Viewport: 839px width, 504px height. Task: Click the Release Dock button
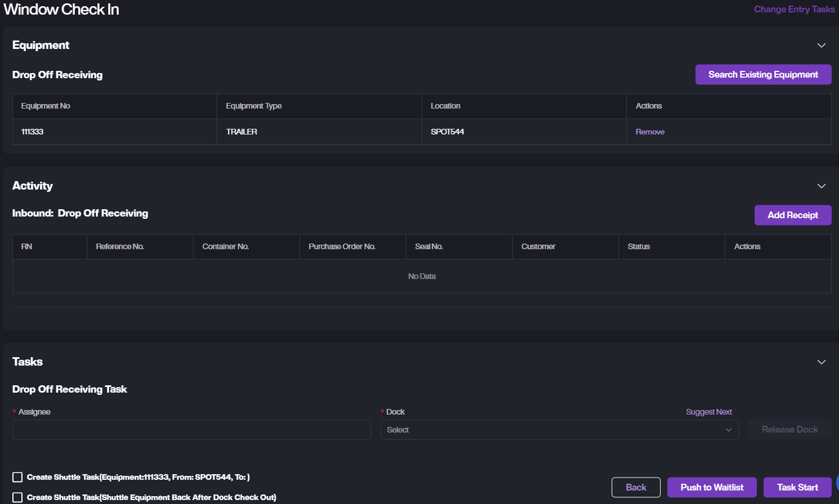pyautogui.click(x=789, y=430)
